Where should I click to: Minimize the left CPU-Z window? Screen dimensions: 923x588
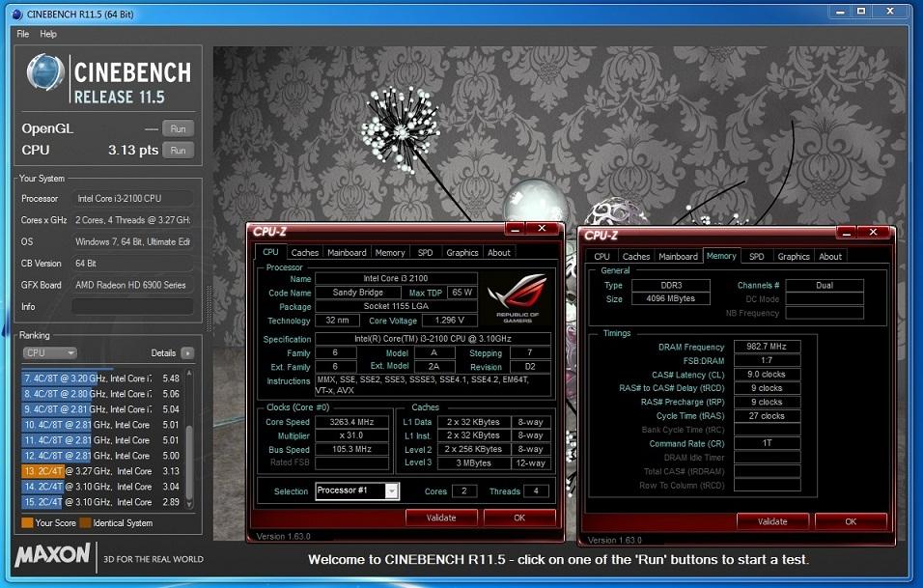pos(515,229)
